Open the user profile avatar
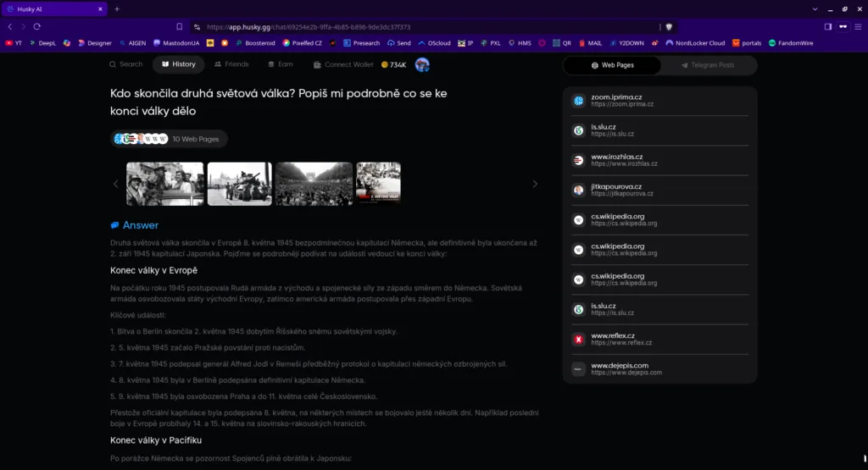 click(422, 64)
